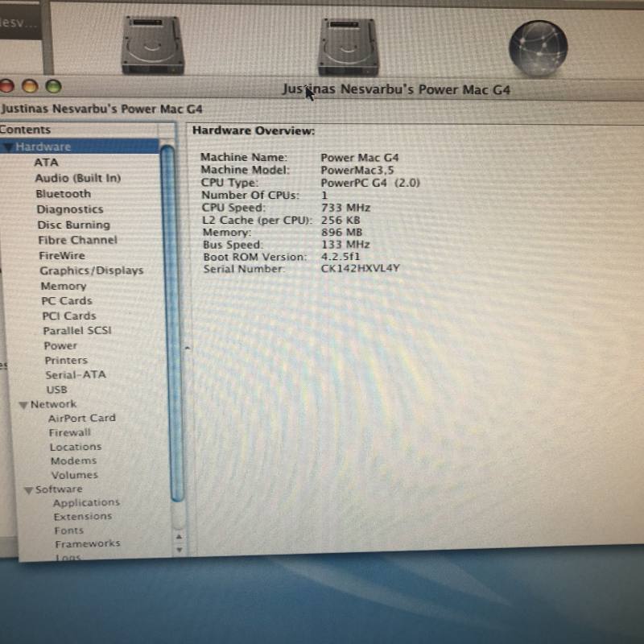This screenshot has width=644, height=644.
Task: Open Graphics/Displays entry
Action: pos(91,270)
